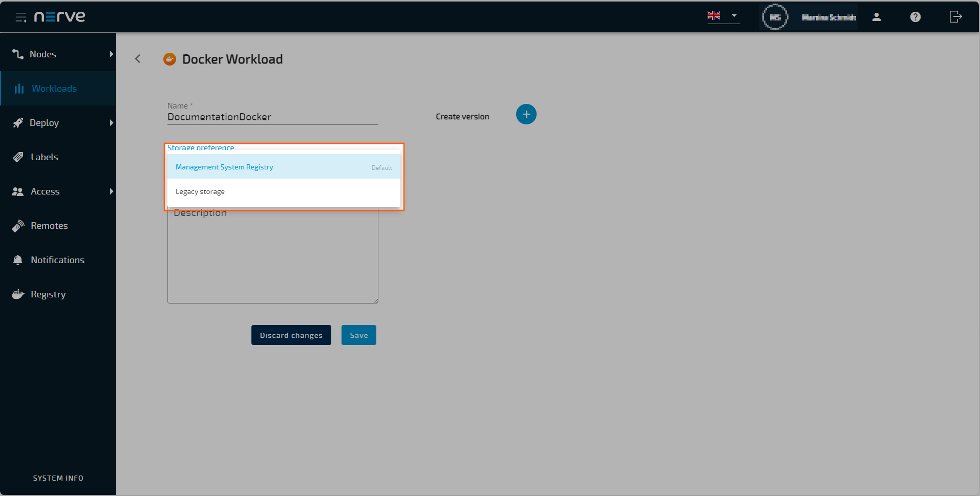Click the blue plus to create a version

point(526,114)
